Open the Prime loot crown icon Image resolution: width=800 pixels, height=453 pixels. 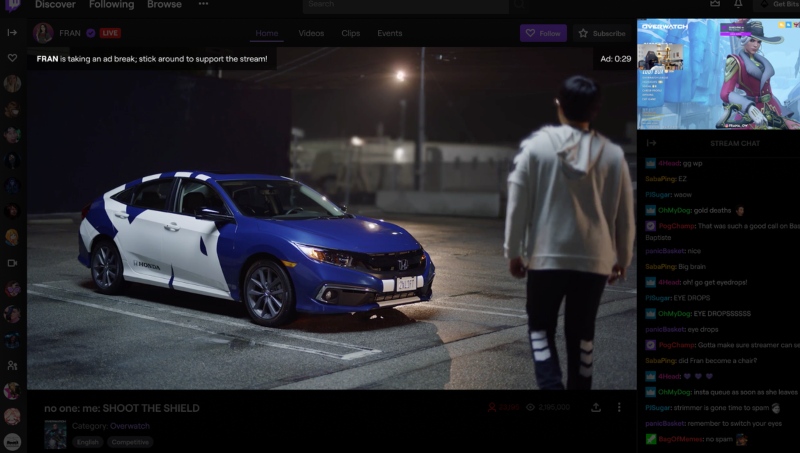coord(715,4)
